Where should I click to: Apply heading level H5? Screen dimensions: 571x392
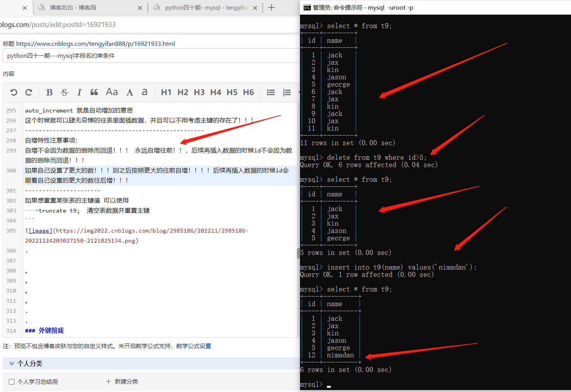[x=232, y=92]
